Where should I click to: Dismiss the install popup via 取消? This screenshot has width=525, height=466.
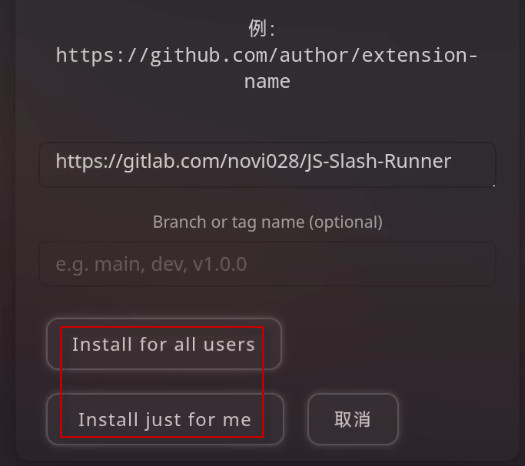point(353,419)
